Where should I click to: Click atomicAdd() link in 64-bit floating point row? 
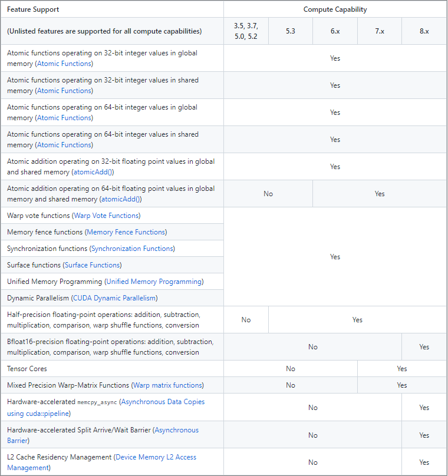pyautogui.click(x=120, y=199)
